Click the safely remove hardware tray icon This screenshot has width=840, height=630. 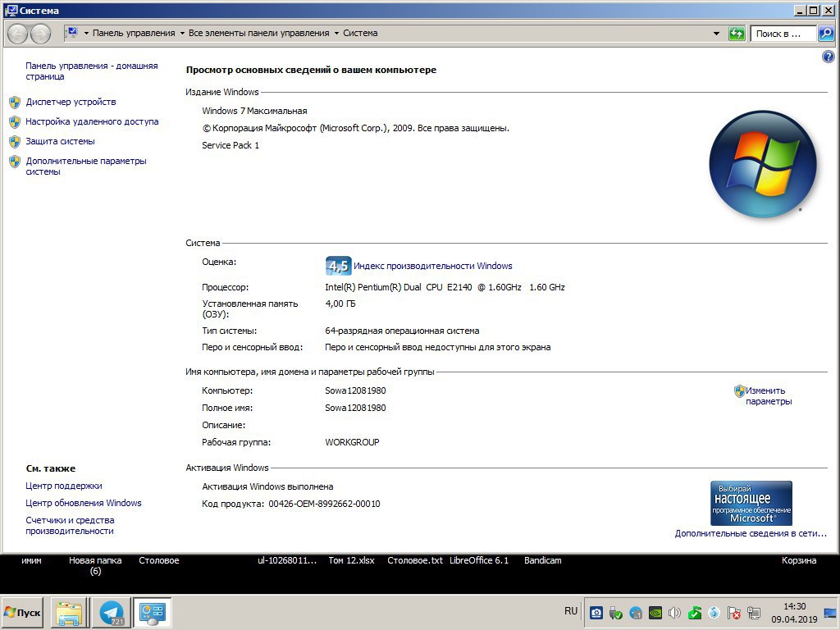[615, 612]
